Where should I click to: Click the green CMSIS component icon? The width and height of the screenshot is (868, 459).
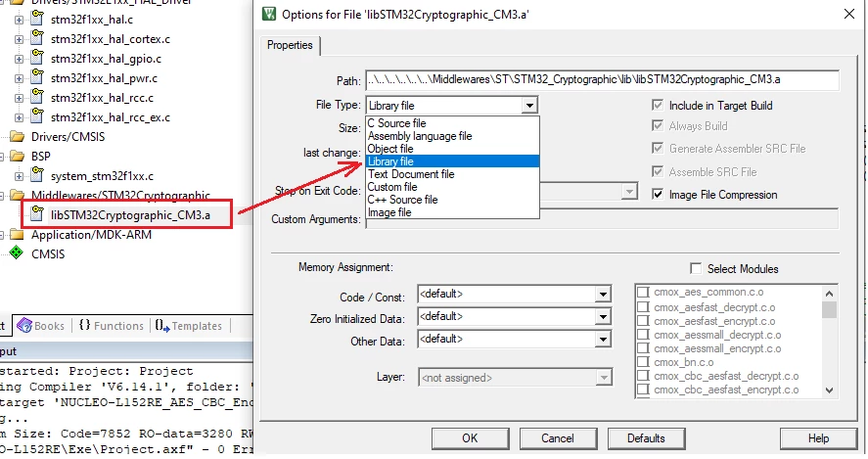17,253
